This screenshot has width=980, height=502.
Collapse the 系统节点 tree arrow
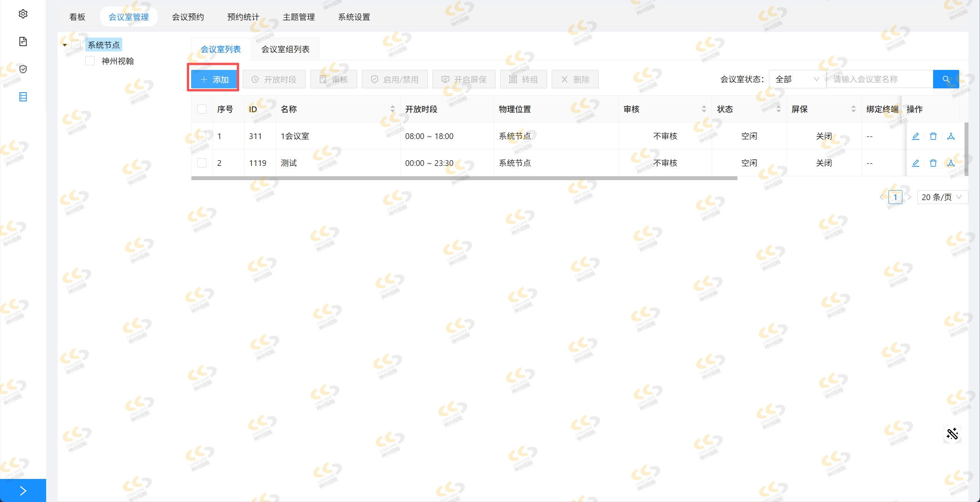tap(65, 45)
